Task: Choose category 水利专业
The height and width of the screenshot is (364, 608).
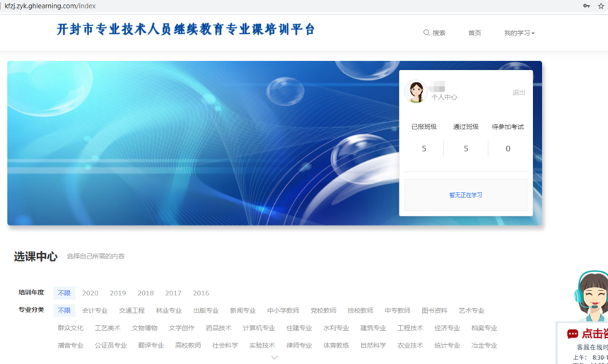Action: [337, 328]
